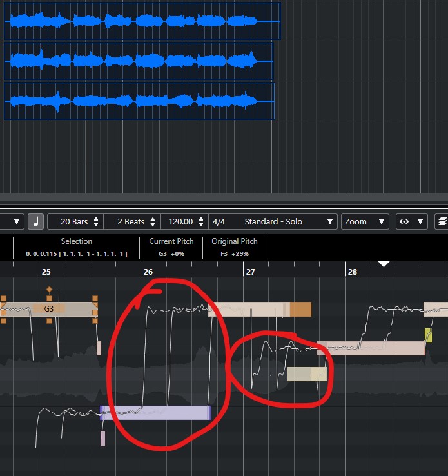
Task: Click the G3 segment's bottom center handle
Action: click(49, 321)
